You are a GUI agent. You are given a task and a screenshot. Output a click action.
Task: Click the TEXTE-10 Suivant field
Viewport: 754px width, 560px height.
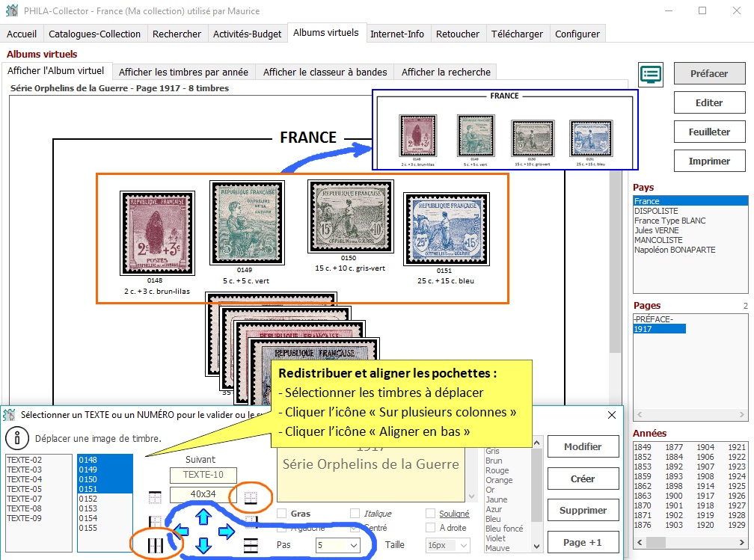(x=203, y=475)
